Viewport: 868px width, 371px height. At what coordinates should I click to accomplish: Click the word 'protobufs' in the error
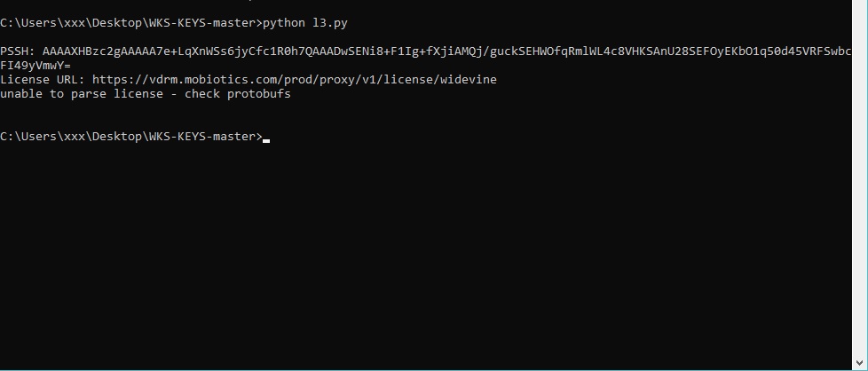pyautogui.click(x=258, y=94)
